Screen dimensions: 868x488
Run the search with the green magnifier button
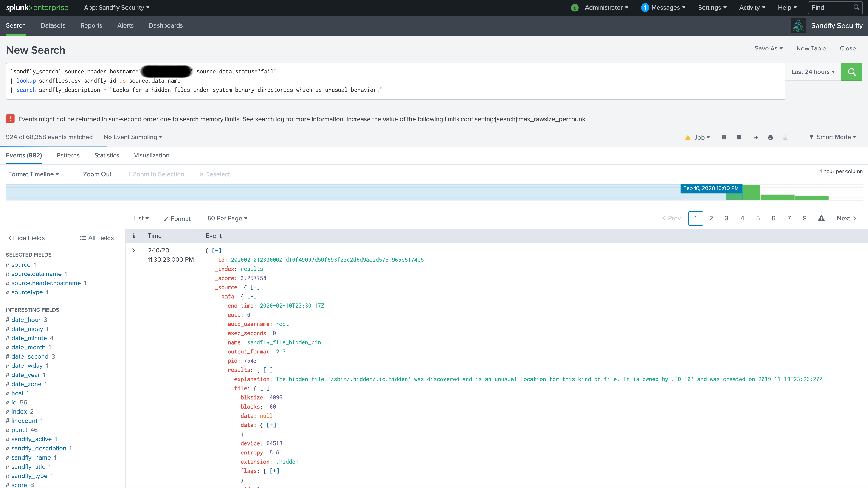[852, 72]
